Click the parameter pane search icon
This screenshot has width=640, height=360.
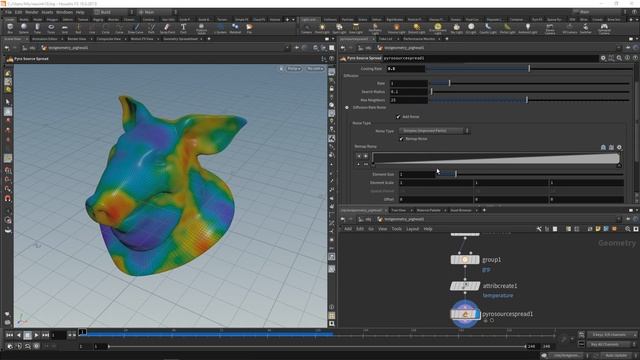point(619,58)
